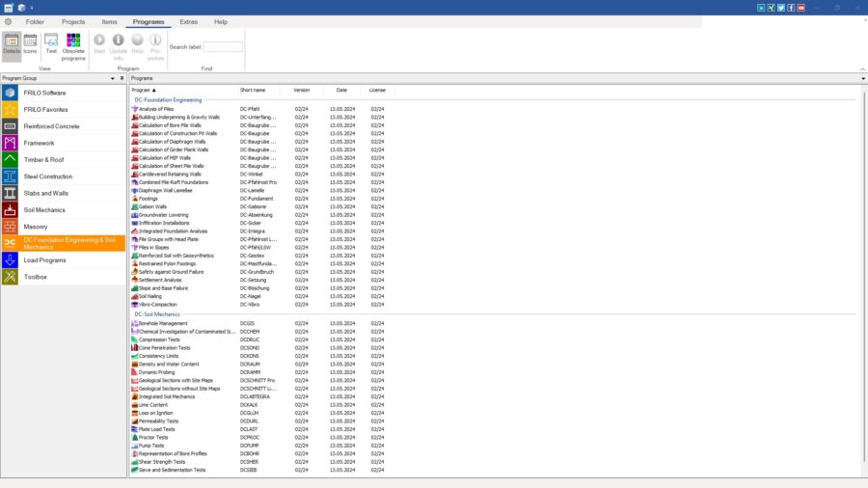
Task: Click the Search label input field
Action: coord(223,47)
